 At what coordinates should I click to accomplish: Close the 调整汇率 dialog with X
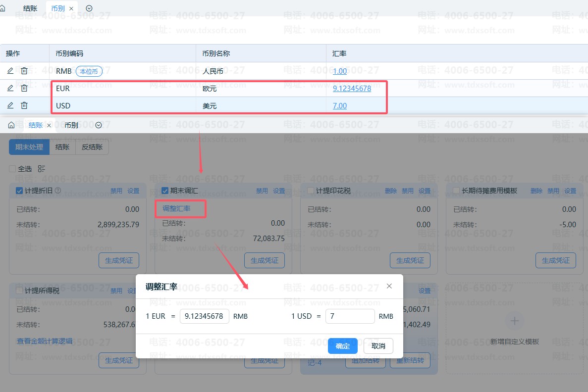pos(389,286)
